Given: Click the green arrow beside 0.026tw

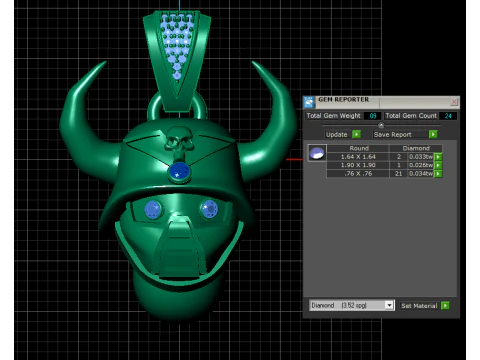Looking at the screenshot, I should click(x=438, y=165).
